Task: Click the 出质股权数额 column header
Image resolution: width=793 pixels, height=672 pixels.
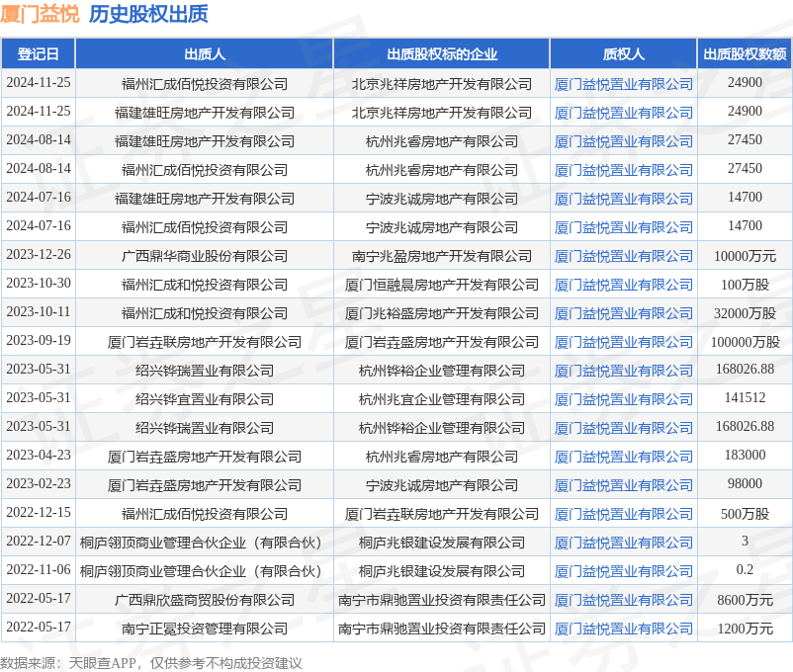Action: (745, 53)
